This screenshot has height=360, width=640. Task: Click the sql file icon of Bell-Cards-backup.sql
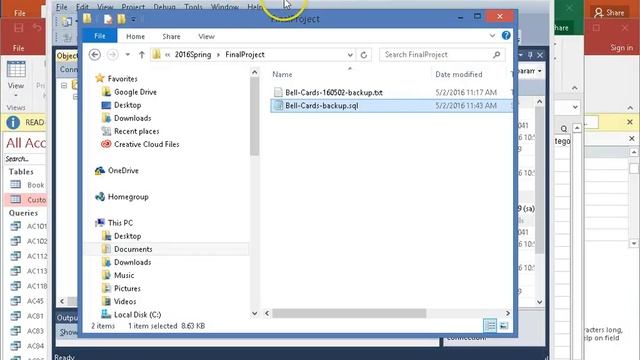(x=278, y=105)
